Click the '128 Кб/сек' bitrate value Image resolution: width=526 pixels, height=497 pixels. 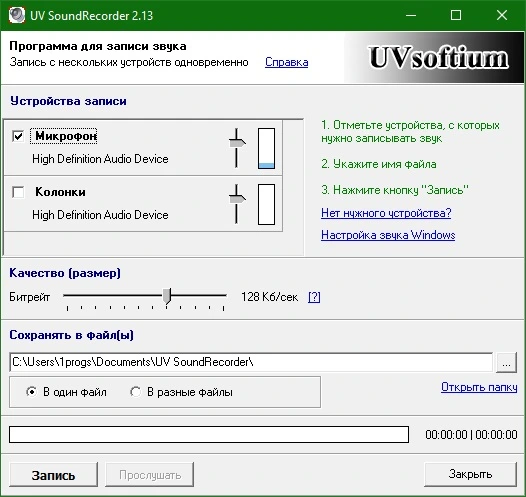click(269, 297)
